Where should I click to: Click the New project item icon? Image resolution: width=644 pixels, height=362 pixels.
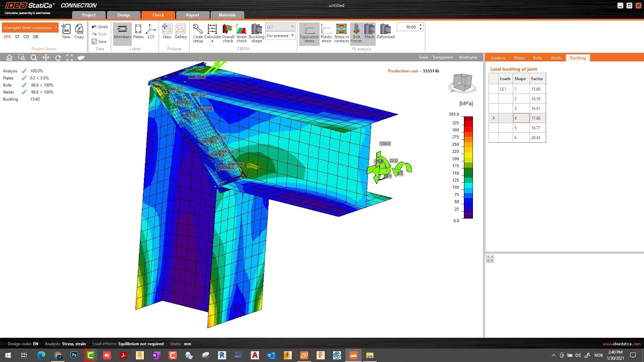(x=66, y=31)
